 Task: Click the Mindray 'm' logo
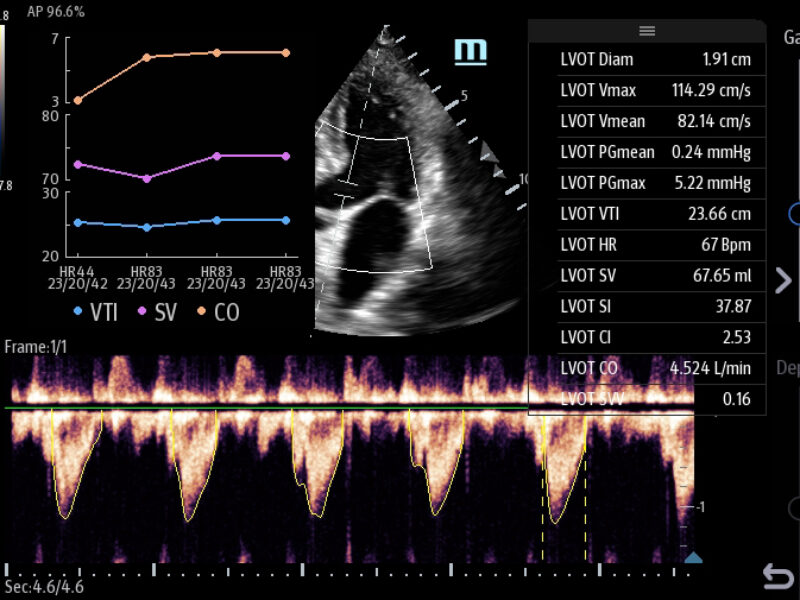(470, 51)
